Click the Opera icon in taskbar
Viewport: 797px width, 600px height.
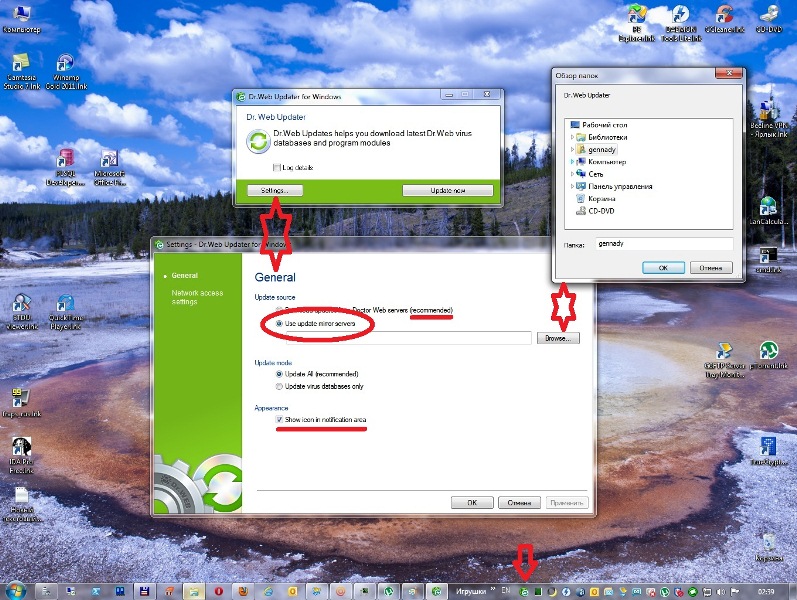point(220,591)
